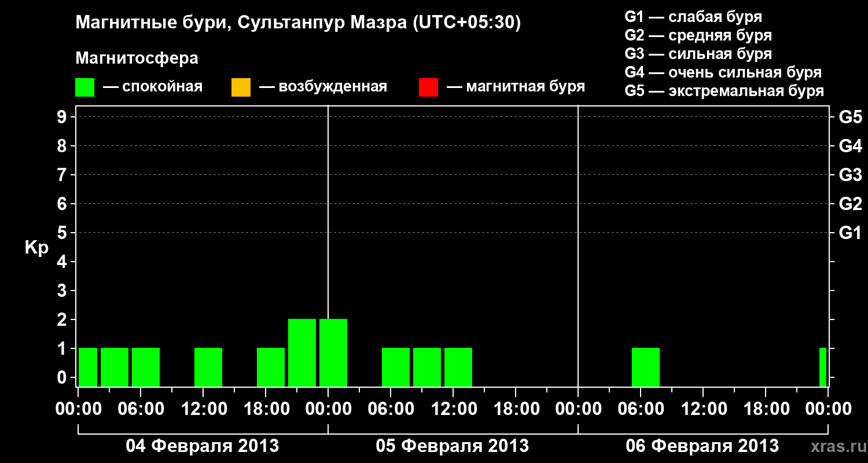Viewport: 868px width, 463px height.
Task: Click the green bar at 18:00 on 04 Февраля
Action: click(271, 367)
